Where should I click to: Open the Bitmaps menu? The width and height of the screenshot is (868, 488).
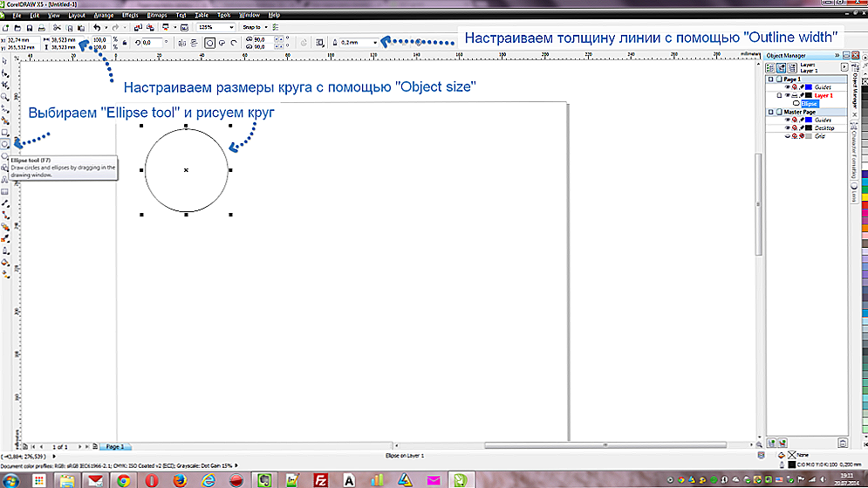point(157,15)
